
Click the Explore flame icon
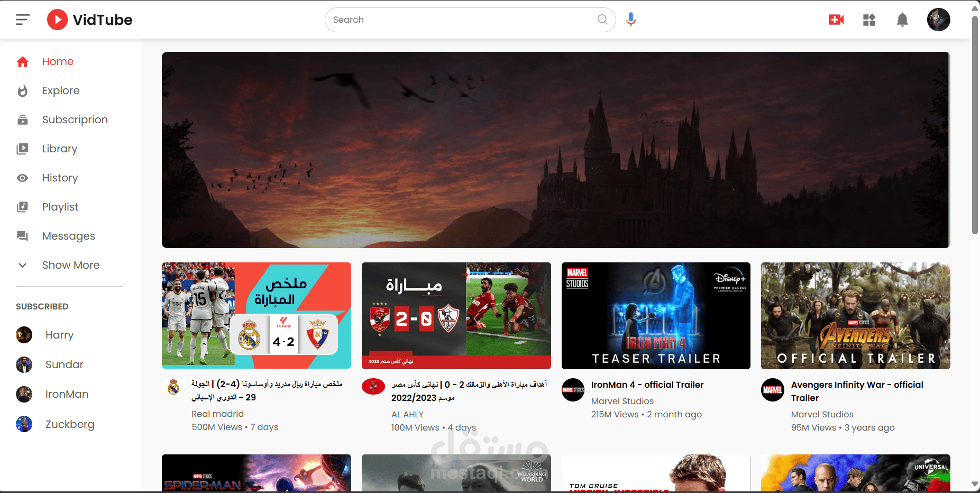(x=22, y=91)
